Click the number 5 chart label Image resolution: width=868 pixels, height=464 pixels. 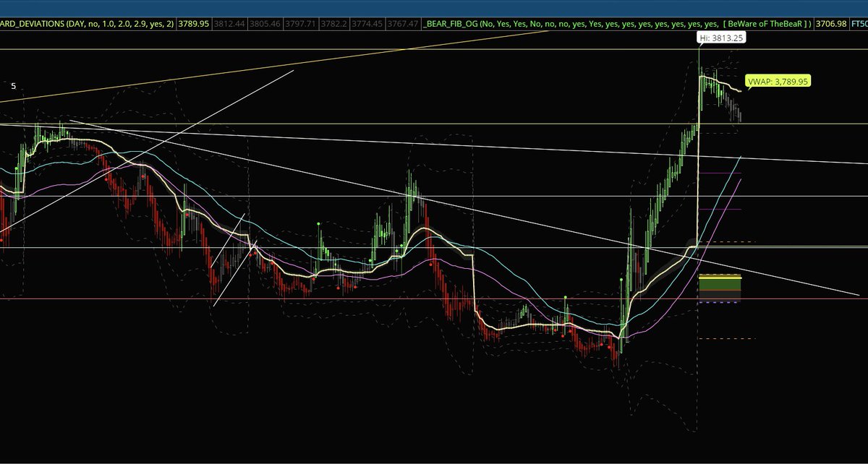[13, 86]
